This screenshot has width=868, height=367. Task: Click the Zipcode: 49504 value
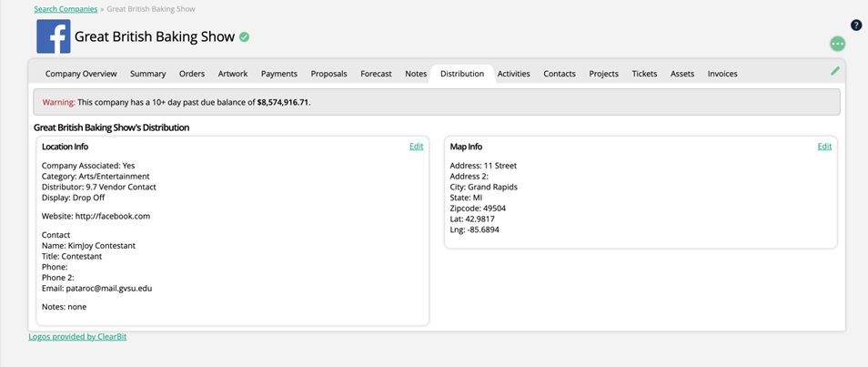coord(494,209)
